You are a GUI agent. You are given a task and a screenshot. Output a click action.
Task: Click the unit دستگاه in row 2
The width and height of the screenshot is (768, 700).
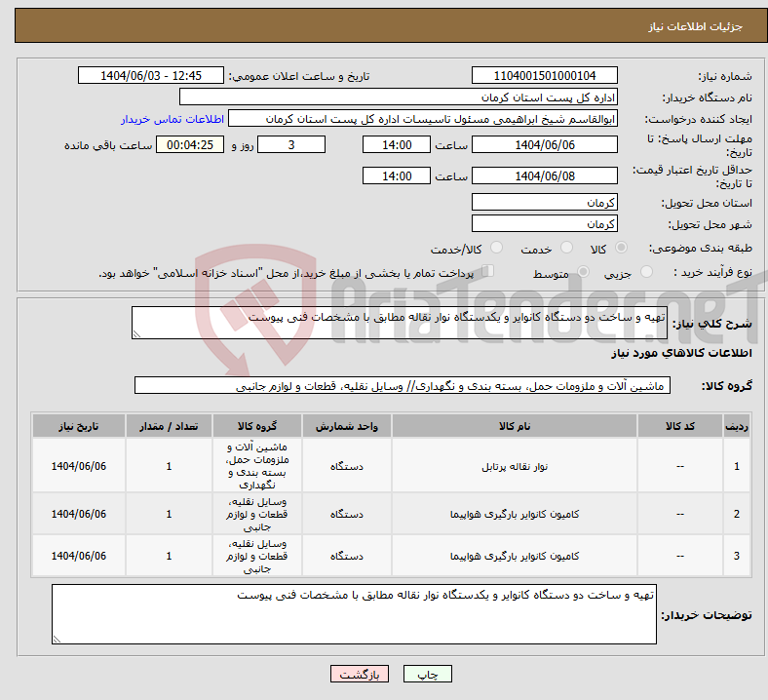[347, 514]
